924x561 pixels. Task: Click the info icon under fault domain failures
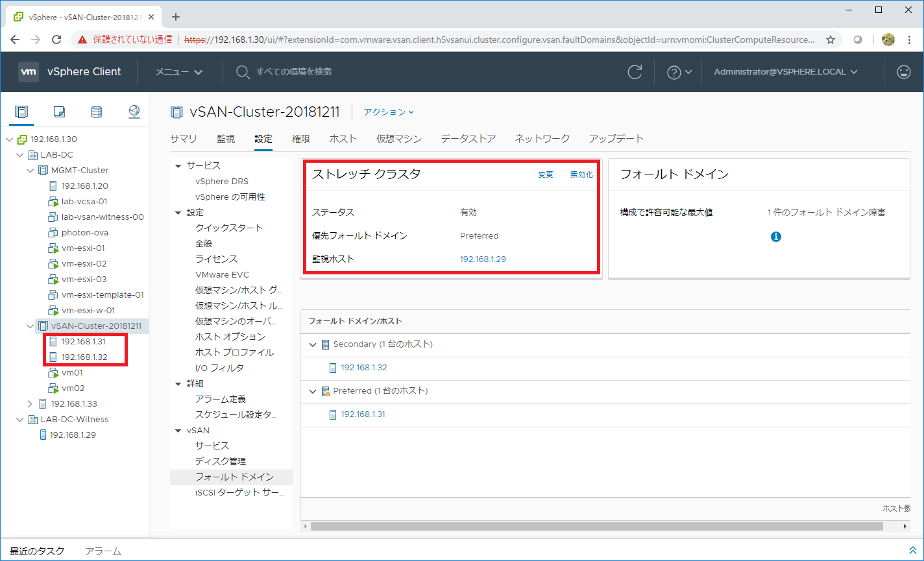click(x=775, y=237)
